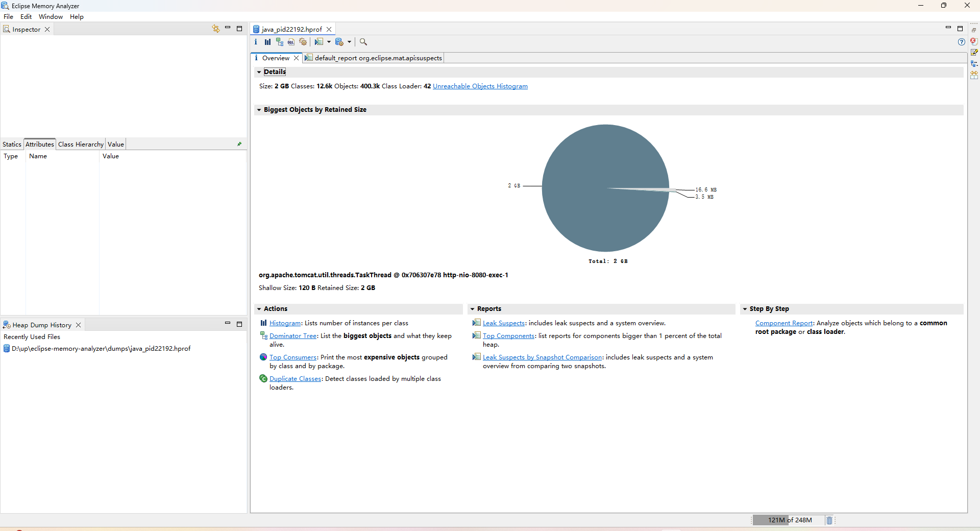Open the query browser dropdown arrow

pos(349,42)
